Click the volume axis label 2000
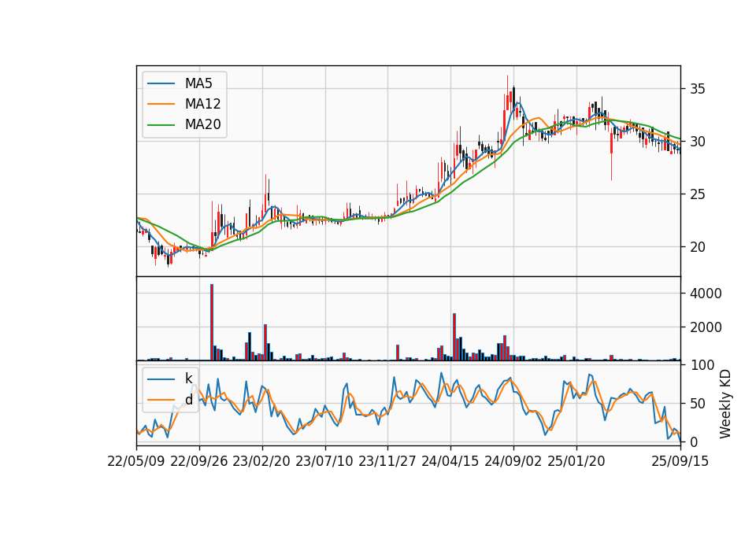Screen dimensions: 756x543 [x=706, y=327]
